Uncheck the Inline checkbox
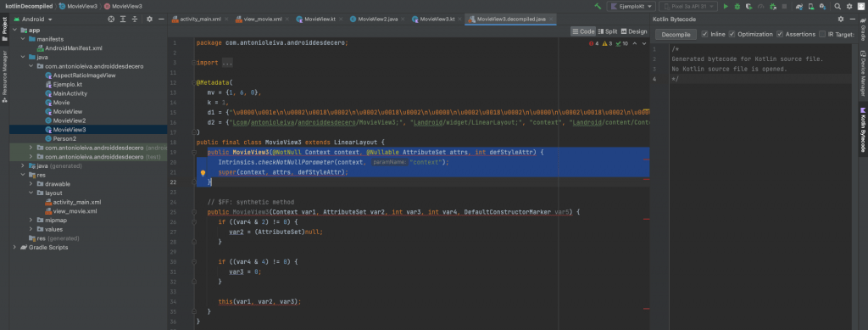This screenshot has height=330, width=868. pyautogui.click(x=704, y=34)
